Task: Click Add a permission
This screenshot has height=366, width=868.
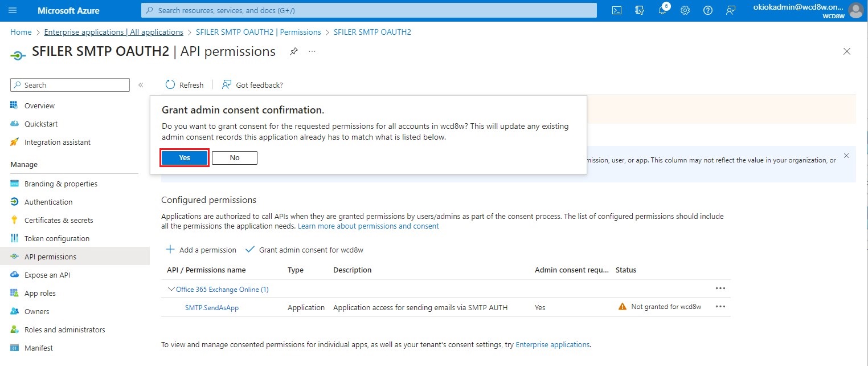Action: [201, 250]
